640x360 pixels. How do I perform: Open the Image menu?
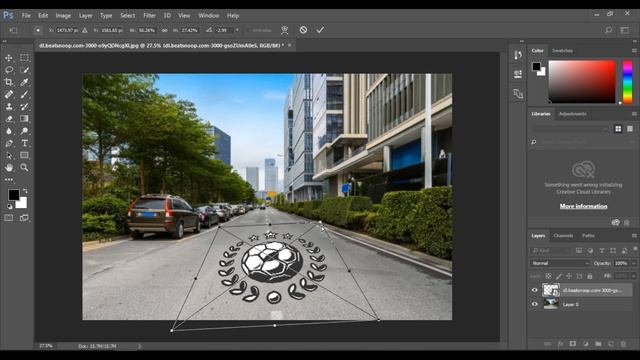[63, 16]
